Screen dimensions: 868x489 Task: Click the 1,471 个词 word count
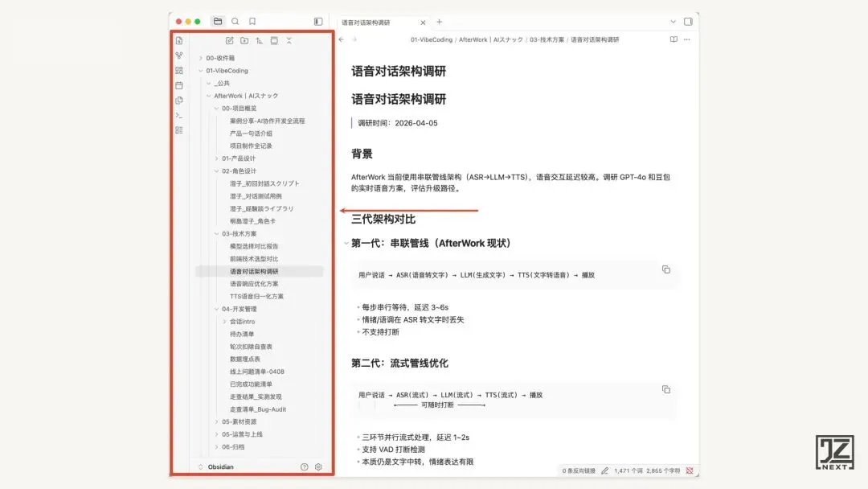(628, 471)
